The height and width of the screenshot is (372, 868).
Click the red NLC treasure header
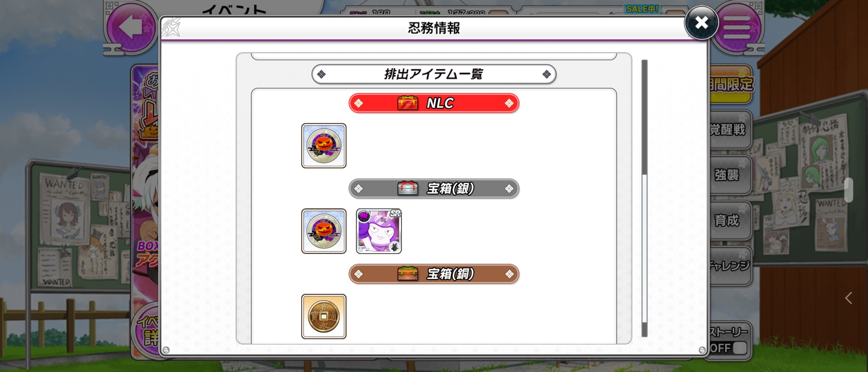pyautogui.click(x=434, y=103)
